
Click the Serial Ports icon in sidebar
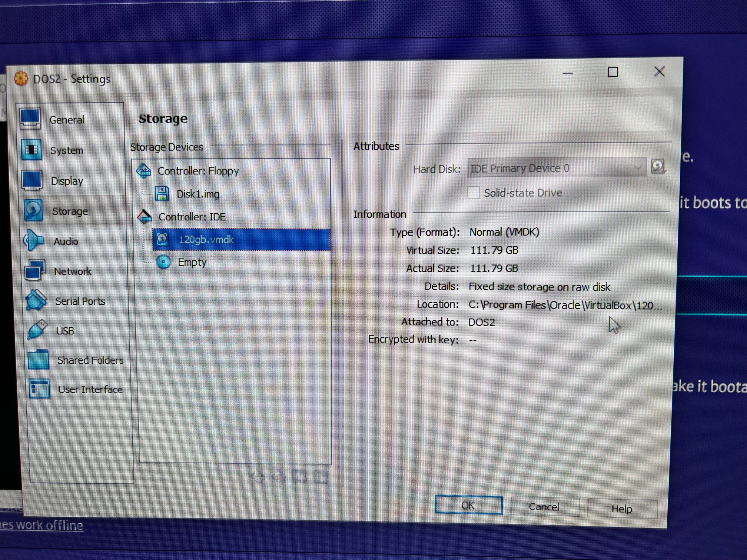(36, 300)
